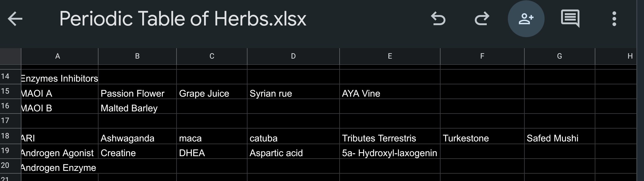
Task: Open the comments icon
Action: pyautogui.click(x=570, y=19)
